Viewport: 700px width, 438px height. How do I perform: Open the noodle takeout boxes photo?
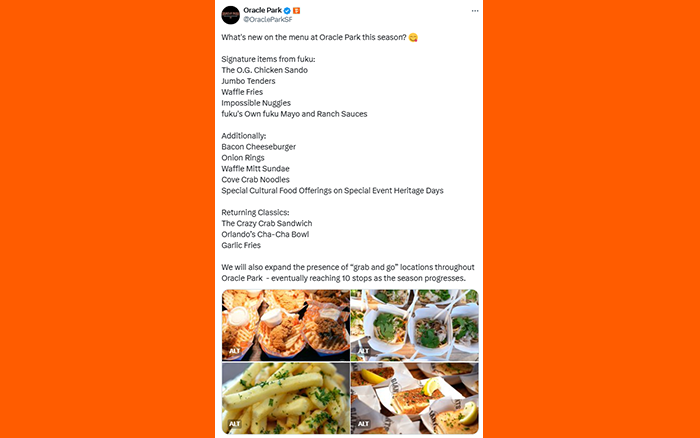pos(415,325)
